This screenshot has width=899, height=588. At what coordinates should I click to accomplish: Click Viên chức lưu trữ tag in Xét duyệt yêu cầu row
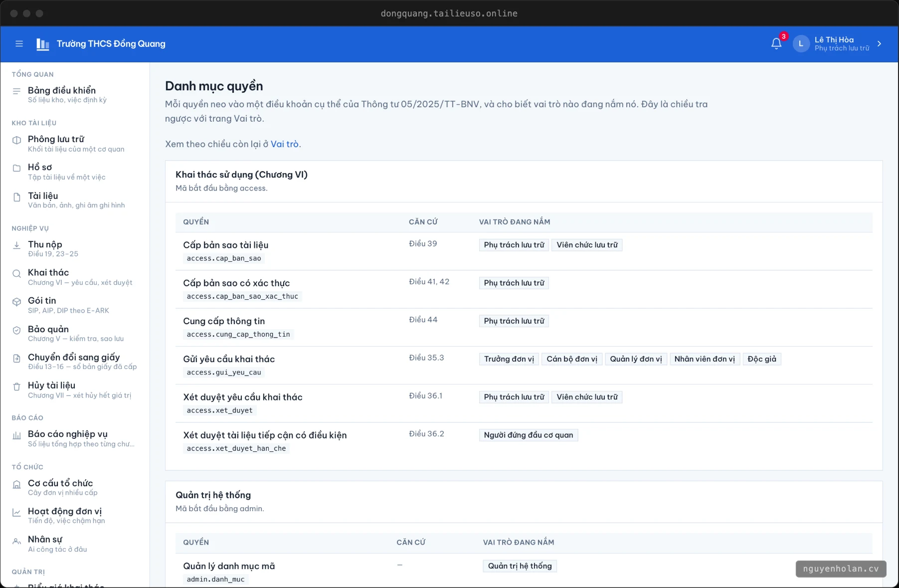587,397
